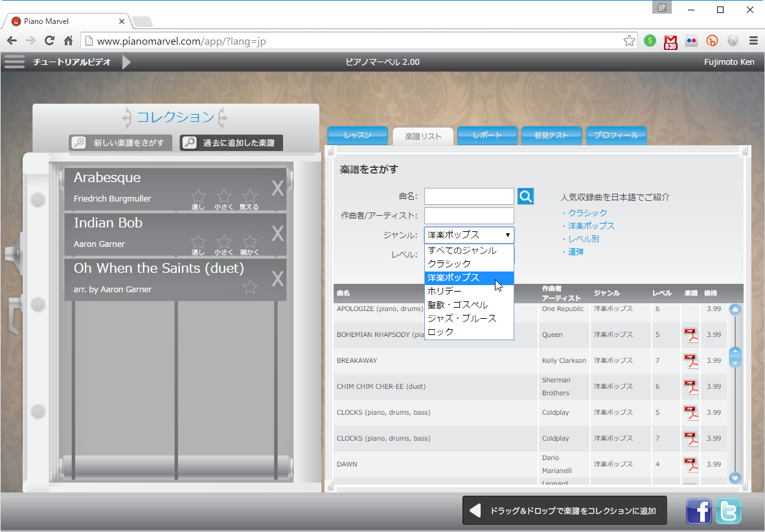Share on Twitter via the bottom icon
Viewport: 765px width, 532px height.
coord(728,511)
